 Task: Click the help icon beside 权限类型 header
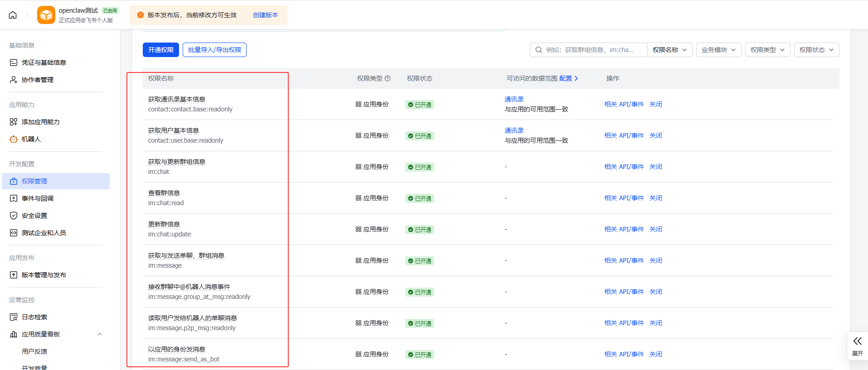tap(388, 78)
